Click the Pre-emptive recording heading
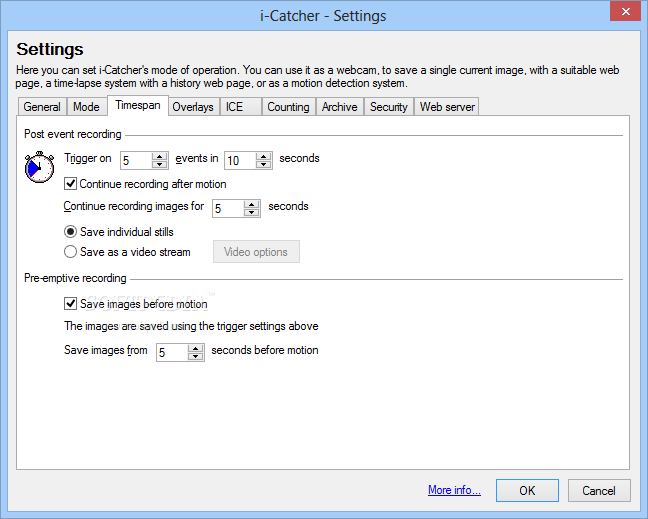Image resolution: width=648 pixels, height=519 pixels. coord(75,278)
